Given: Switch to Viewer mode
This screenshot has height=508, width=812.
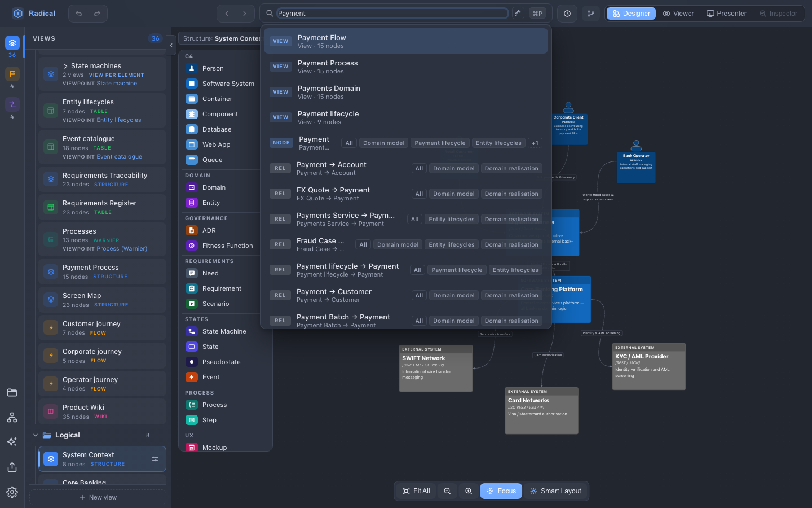Looking at the screenshot, I should tap(678, 14).
